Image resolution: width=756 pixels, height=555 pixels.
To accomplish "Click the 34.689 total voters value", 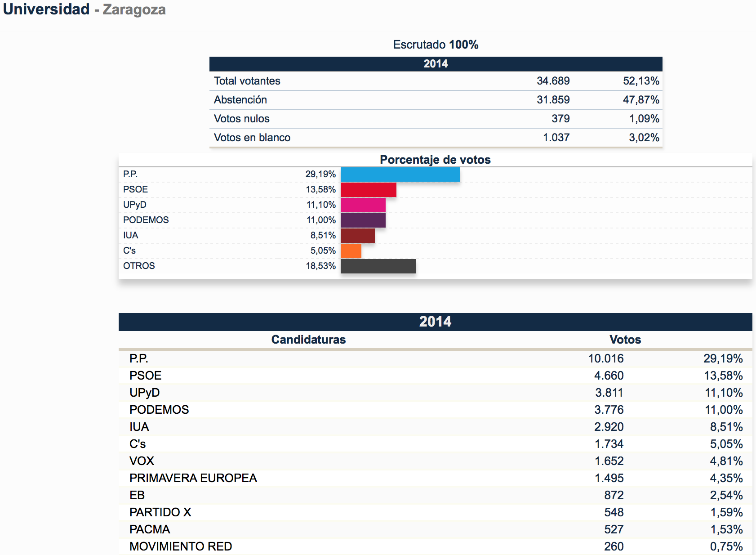I will (x=553, y=81).
